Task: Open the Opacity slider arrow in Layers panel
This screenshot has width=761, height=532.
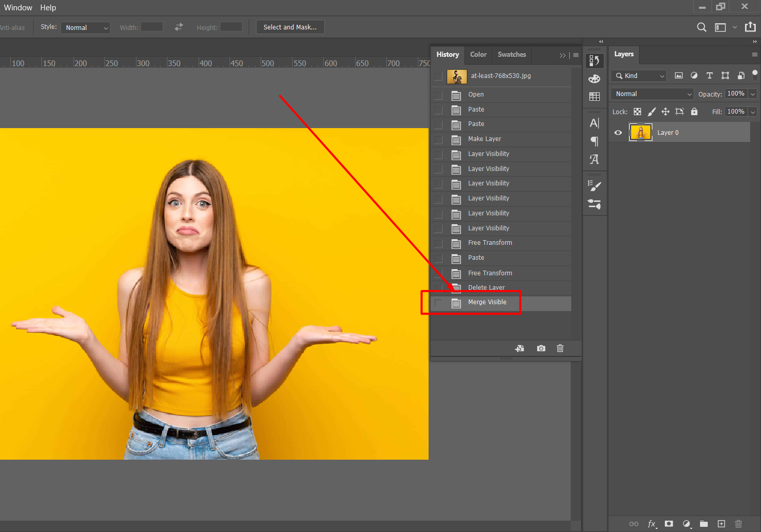Action: click(x=753, y=94)
